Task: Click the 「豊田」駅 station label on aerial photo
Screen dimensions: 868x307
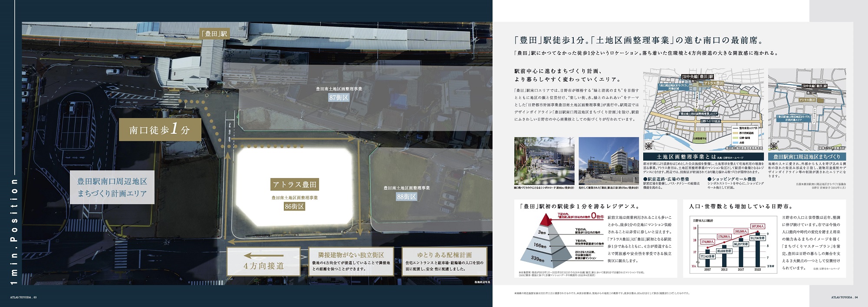Action: pos(214,33)
